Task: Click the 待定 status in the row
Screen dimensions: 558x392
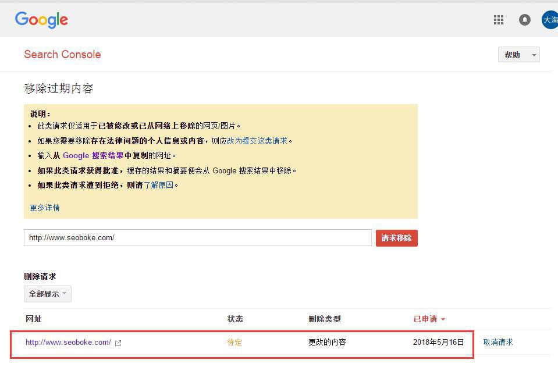Action: [234, 342]
